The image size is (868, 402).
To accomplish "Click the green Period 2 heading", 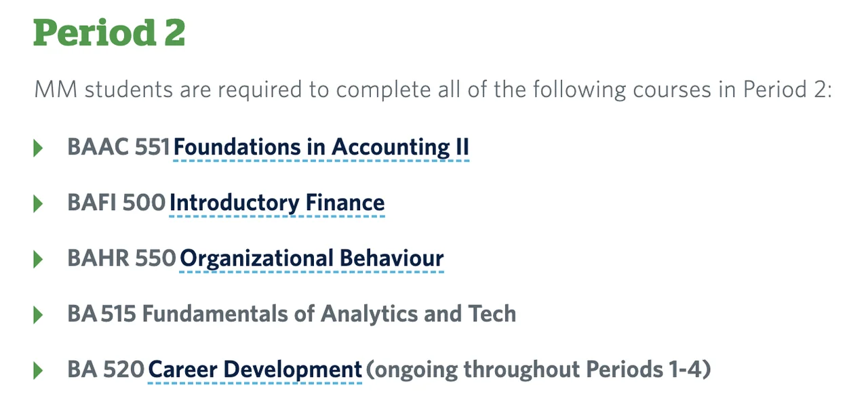I will click(x=109, y=33).
